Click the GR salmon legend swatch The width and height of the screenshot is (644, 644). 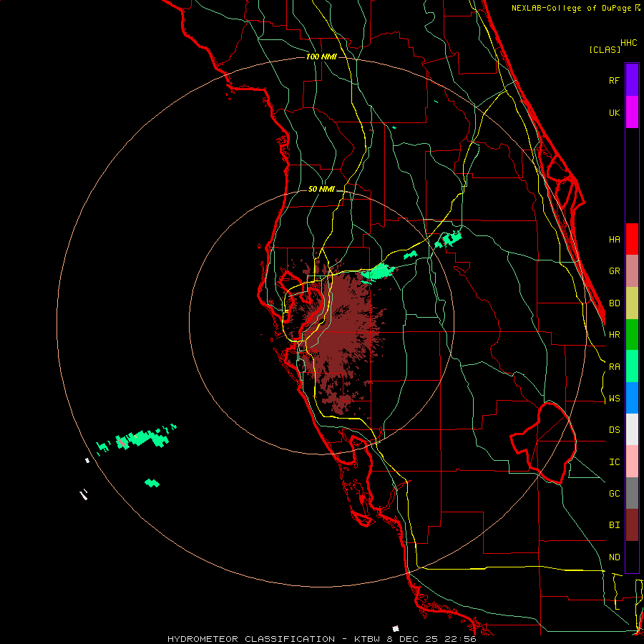point(632,270)
